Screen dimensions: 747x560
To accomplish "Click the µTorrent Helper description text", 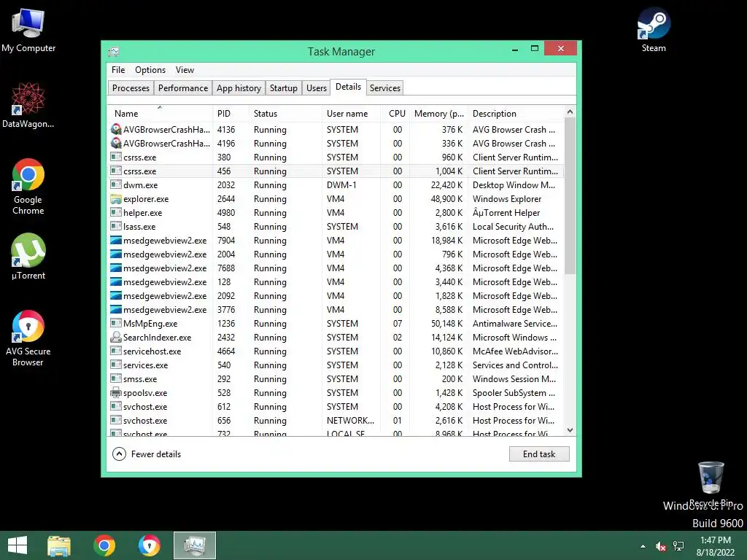I will point(506,212).
